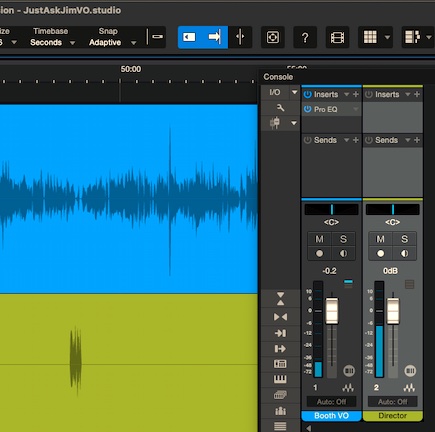
Task: Toggle Inserts power on Director channel
Action: [368, 95]
